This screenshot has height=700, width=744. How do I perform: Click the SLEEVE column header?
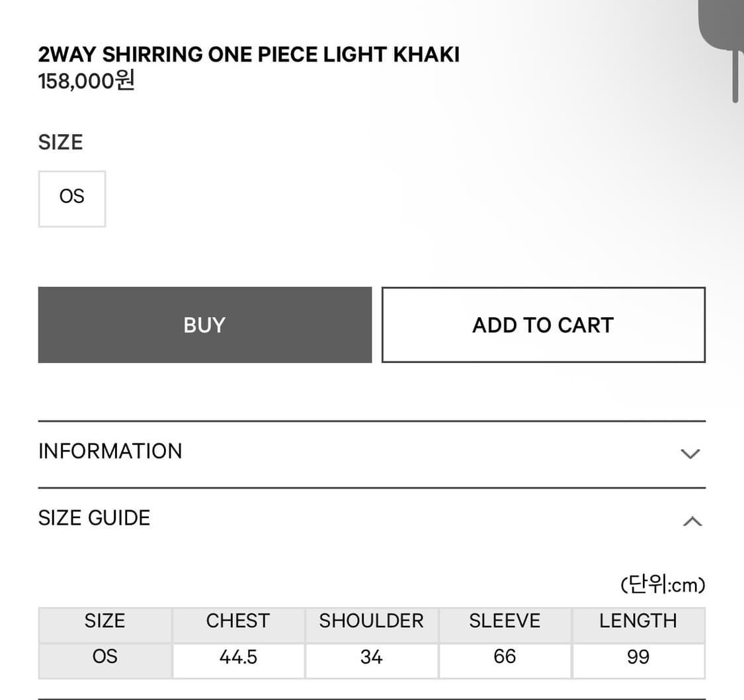[505, 621]
